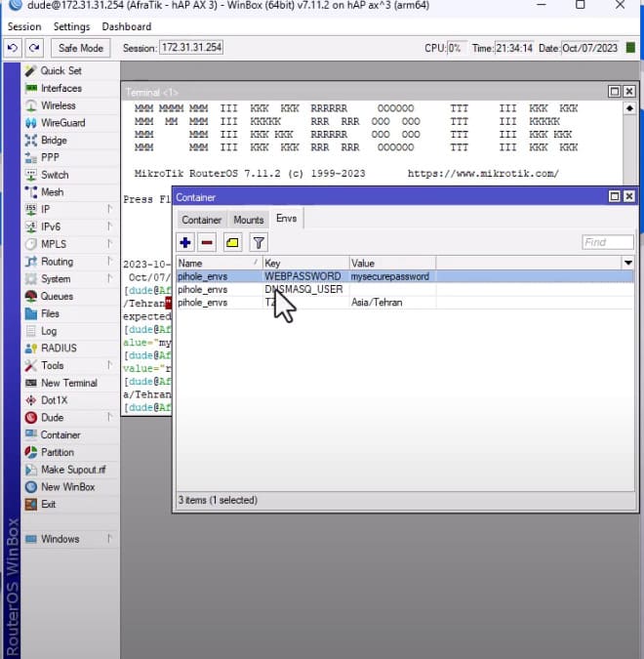Screen dimensions: 644x659
Task: Open the Files menu
Action: (50, 313)
